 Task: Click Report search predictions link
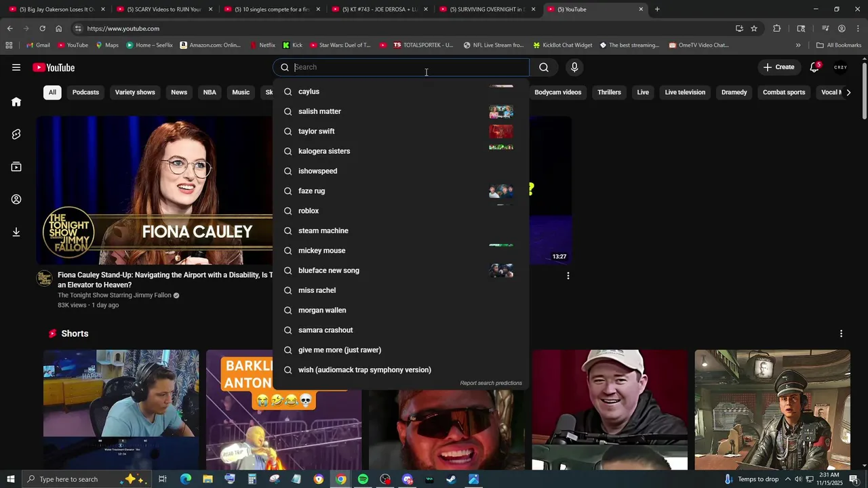coord(491,383)
